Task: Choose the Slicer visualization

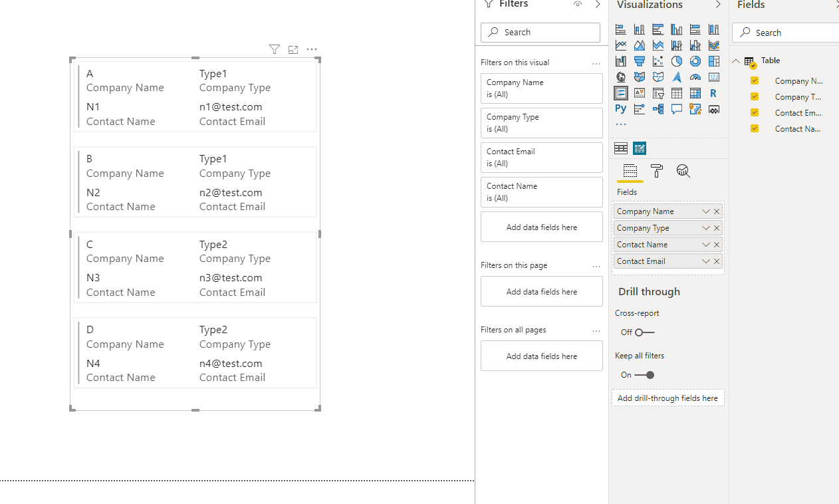Action: tap(658, 93)
